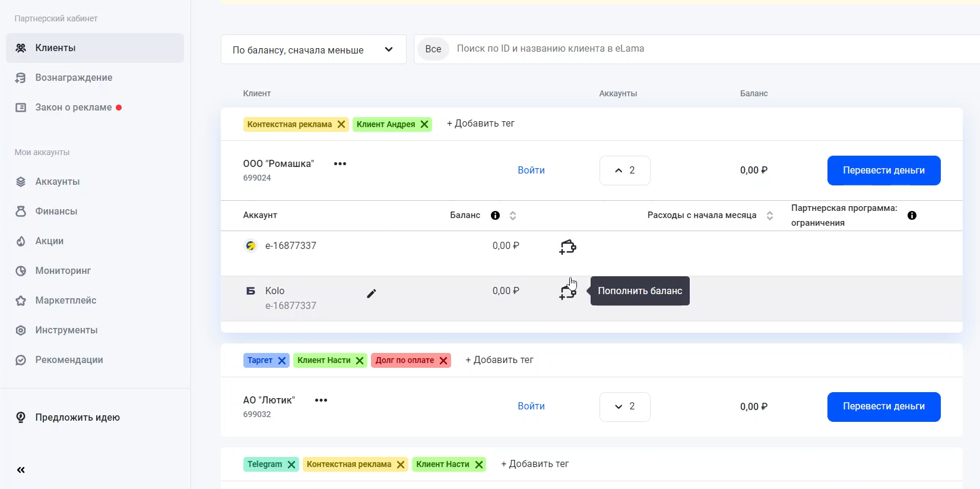Open the sort dropdown "По балансу, сначала меньше"
This screenshot has height=489, width=980.
(313, 50)
